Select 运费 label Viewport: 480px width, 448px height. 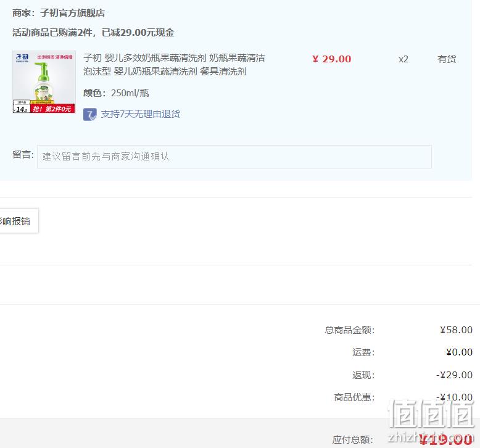click(363, 352)
